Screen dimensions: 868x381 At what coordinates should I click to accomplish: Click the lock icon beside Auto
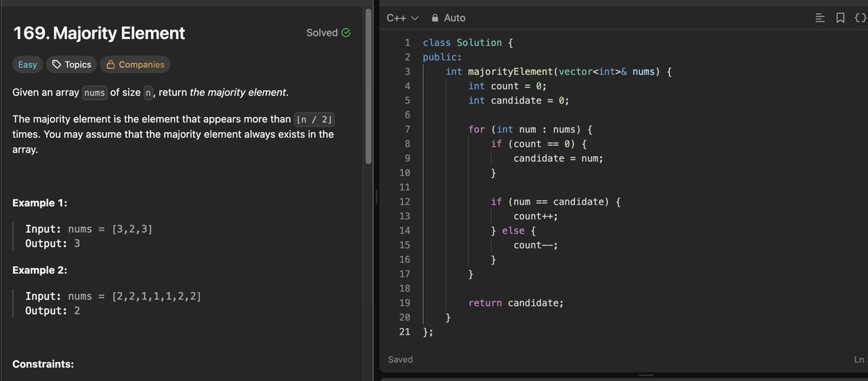[435, 17]
